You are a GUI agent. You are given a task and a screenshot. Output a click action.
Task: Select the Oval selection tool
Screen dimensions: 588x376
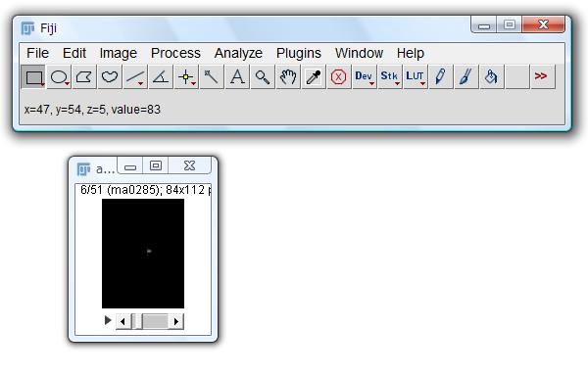pos(59,76)
